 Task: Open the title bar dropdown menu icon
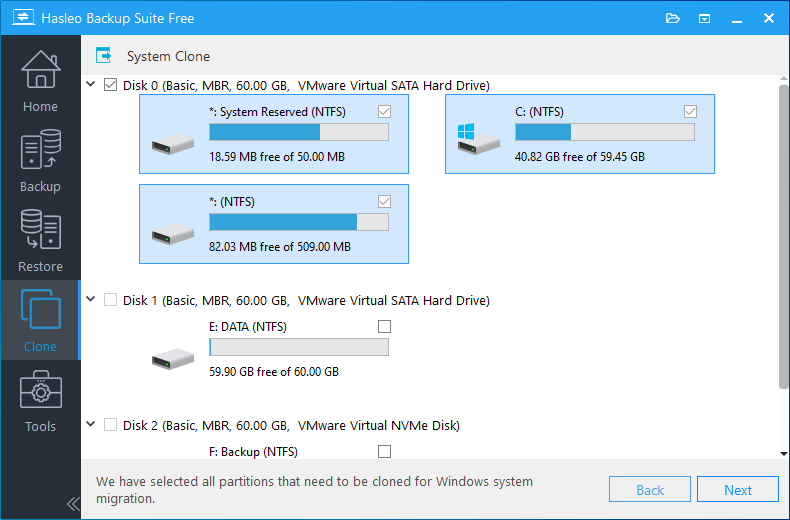pyautogui.click(x=704, y=19)
